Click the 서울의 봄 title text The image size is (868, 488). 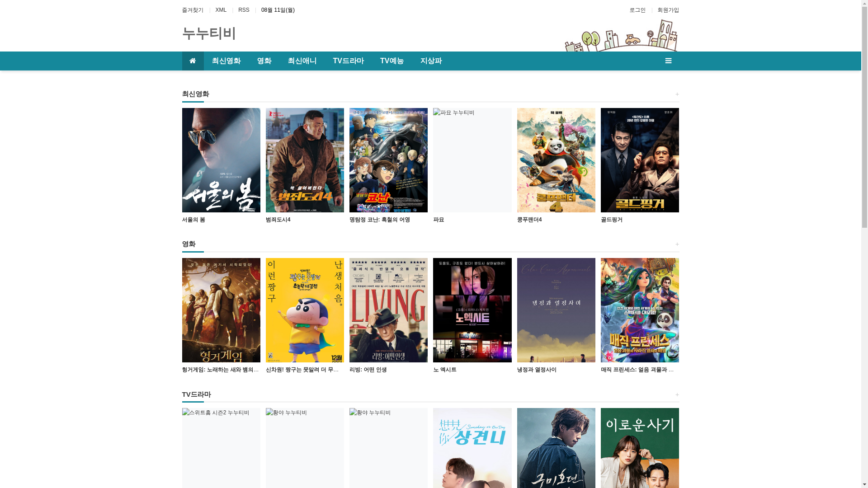pyautogui.click(x=193, y=220)
